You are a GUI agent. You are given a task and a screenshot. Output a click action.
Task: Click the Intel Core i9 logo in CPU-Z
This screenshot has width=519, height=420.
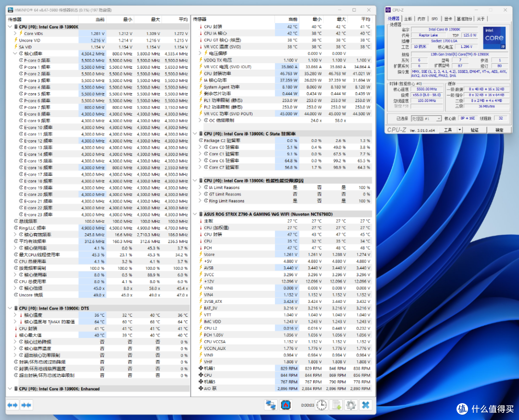tap(494, 38)
